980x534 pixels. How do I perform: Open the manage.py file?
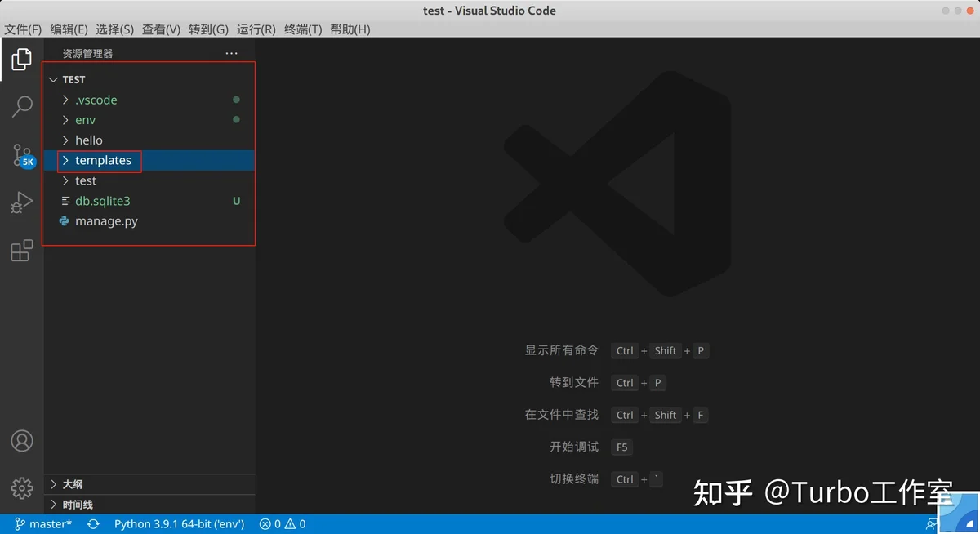106,221
